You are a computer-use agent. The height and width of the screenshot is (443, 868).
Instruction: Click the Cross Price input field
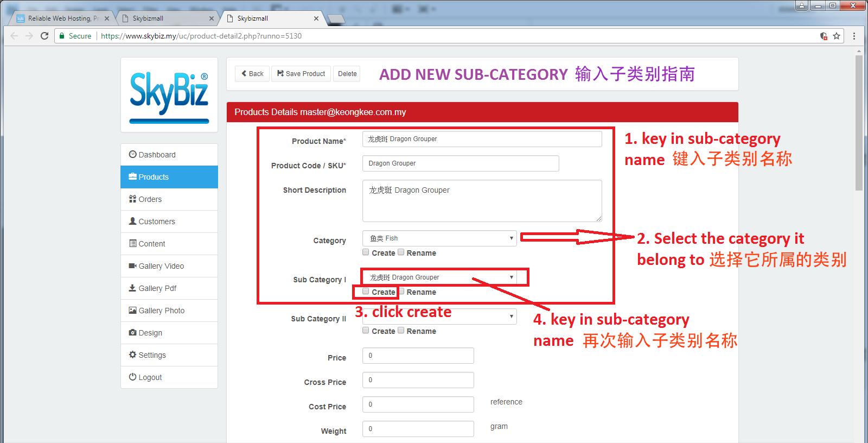[418, 380]
